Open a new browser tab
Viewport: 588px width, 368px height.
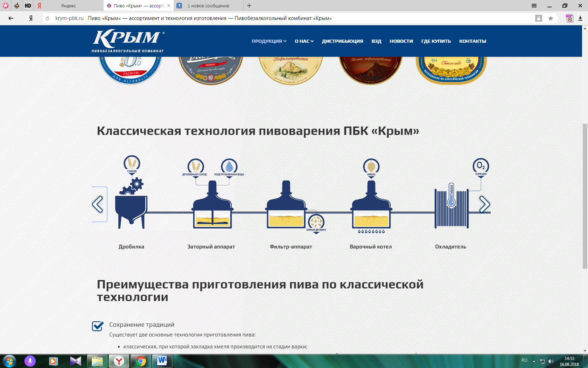point(249,6)
